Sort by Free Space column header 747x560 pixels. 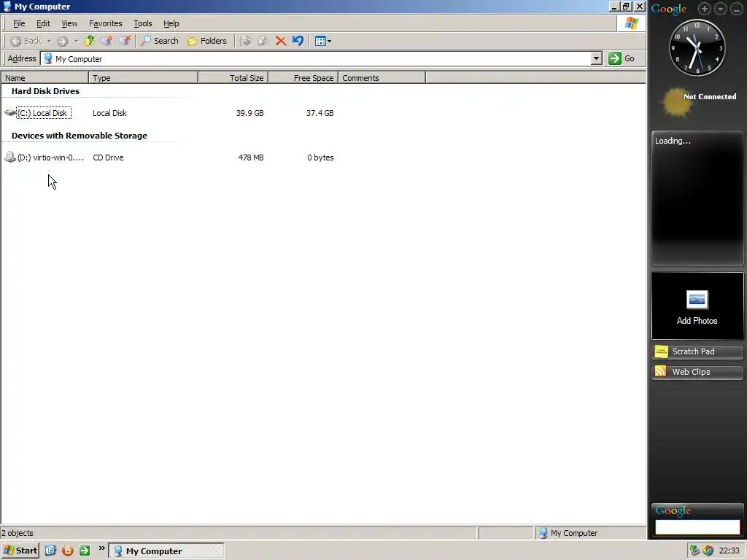(303, 77)
